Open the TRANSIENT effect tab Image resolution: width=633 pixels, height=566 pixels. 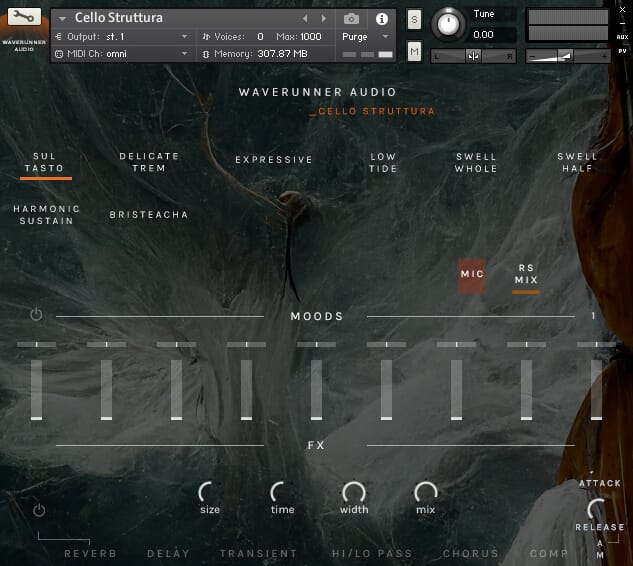point(258,553)
